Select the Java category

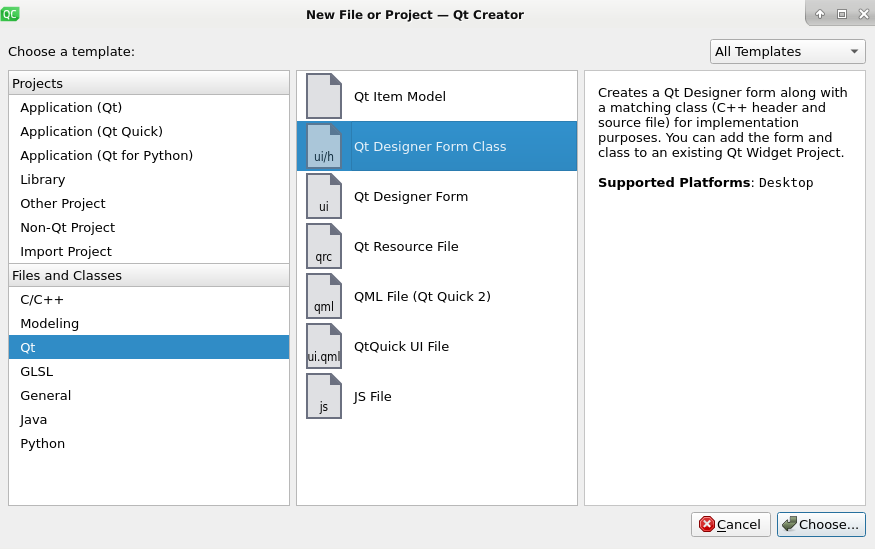pos(149,419)
